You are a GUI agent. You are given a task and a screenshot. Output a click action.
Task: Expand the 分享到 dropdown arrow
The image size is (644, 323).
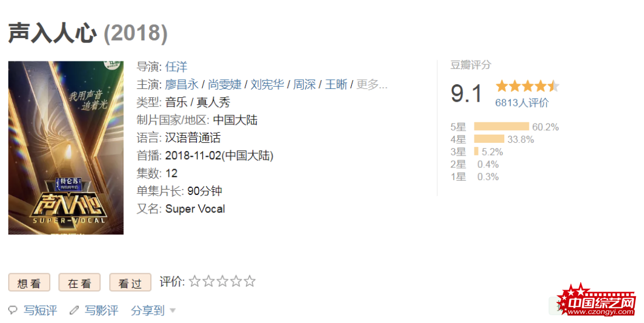172,311
